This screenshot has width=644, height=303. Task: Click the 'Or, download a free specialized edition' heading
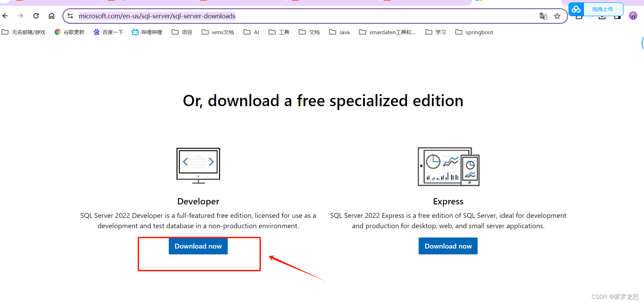point(323,101)
